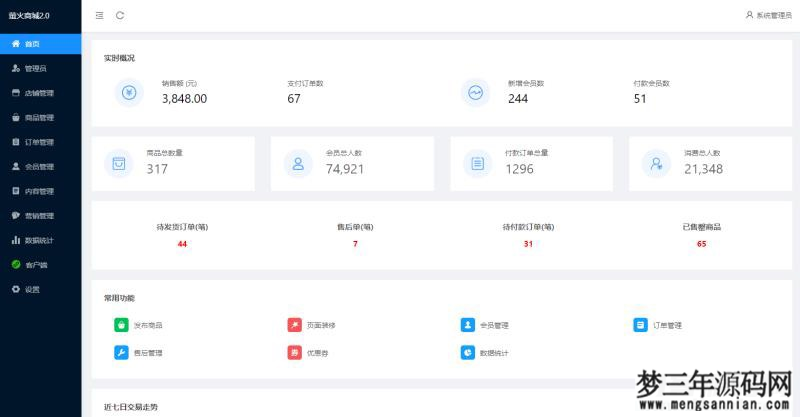Screen dimensions: 800x417
Task: Click the person icon in 会员总人数 card
Action: (x=298, y=163)
